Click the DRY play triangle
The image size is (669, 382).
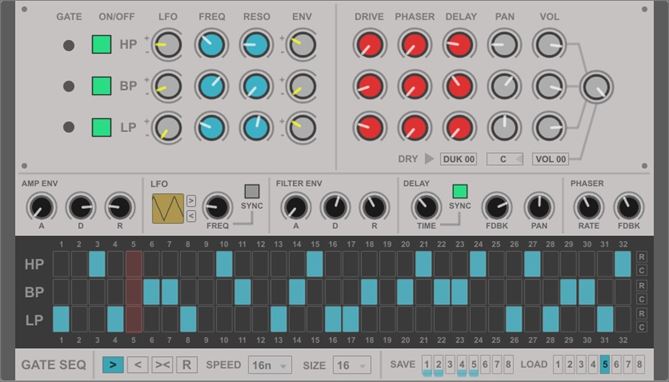point(429,159)
